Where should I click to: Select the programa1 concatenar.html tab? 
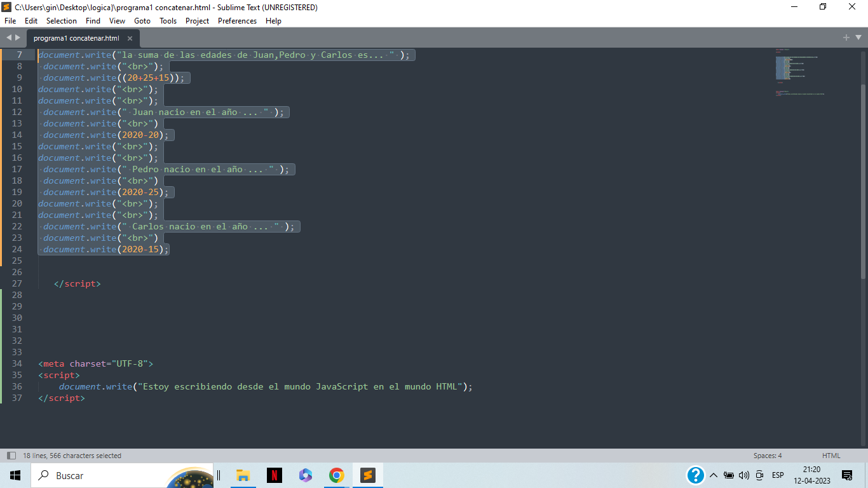(x=76, y=38)
